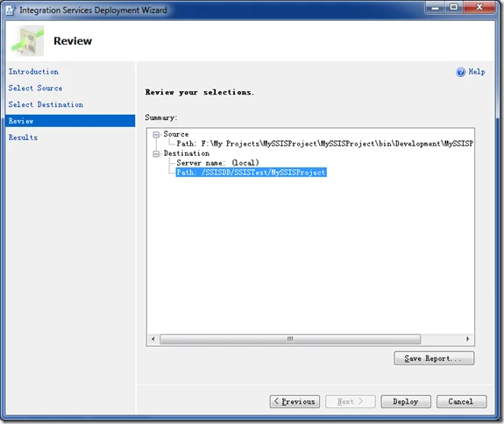
Task: Select the /SSISDB/SSISTest/MySSISProject path entry
Action: (x=251, y=173)
